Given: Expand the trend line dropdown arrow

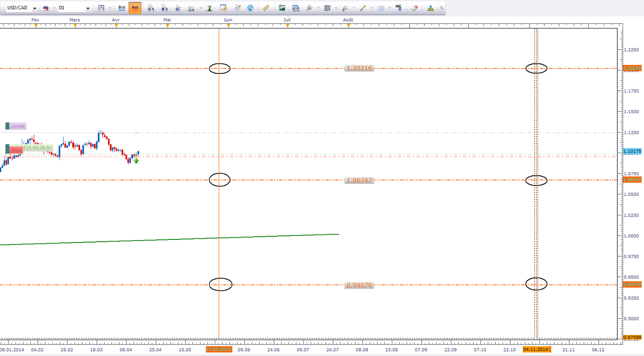Looking at the screenshot, I should (x=372, y=8).
